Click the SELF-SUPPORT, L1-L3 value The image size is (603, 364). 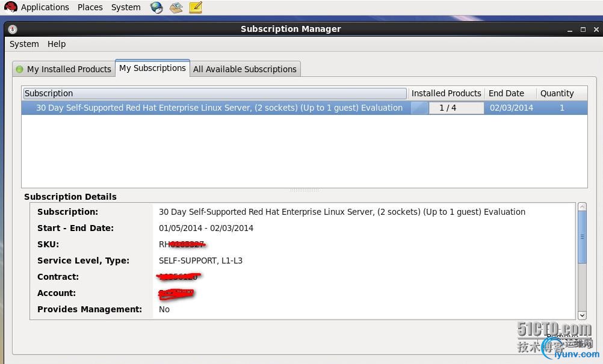pyautogui.click(x=201, y=261)
